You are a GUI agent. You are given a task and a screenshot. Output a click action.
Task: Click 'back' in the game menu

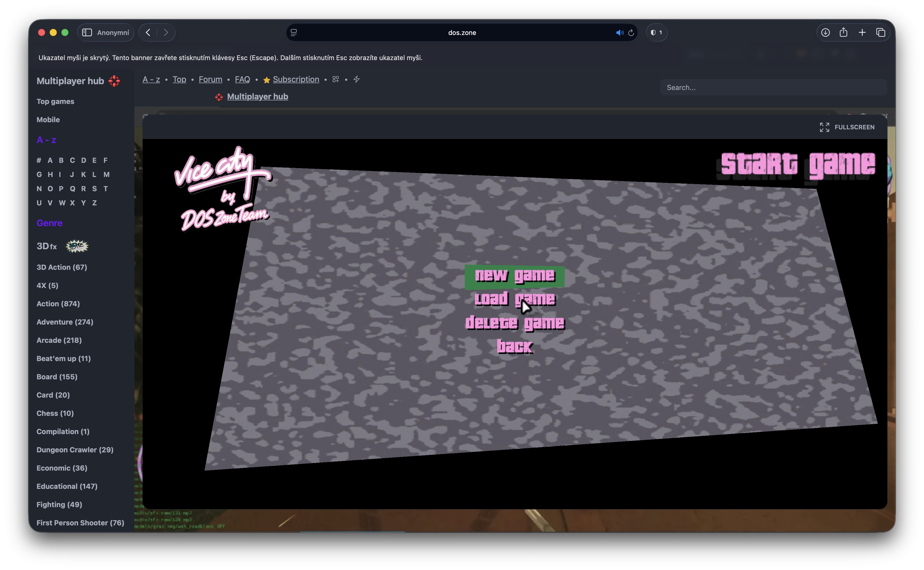(x=514, y=346)
